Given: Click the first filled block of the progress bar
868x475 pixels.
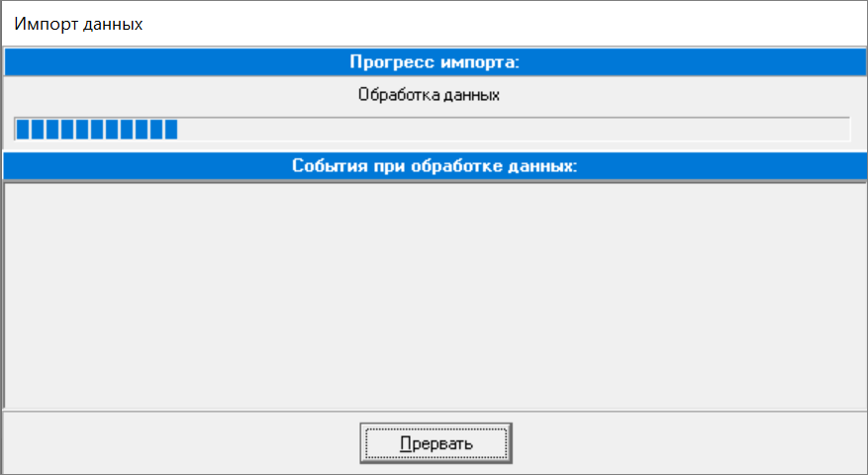Looking at the screenshot, I should tap(23, 130).
